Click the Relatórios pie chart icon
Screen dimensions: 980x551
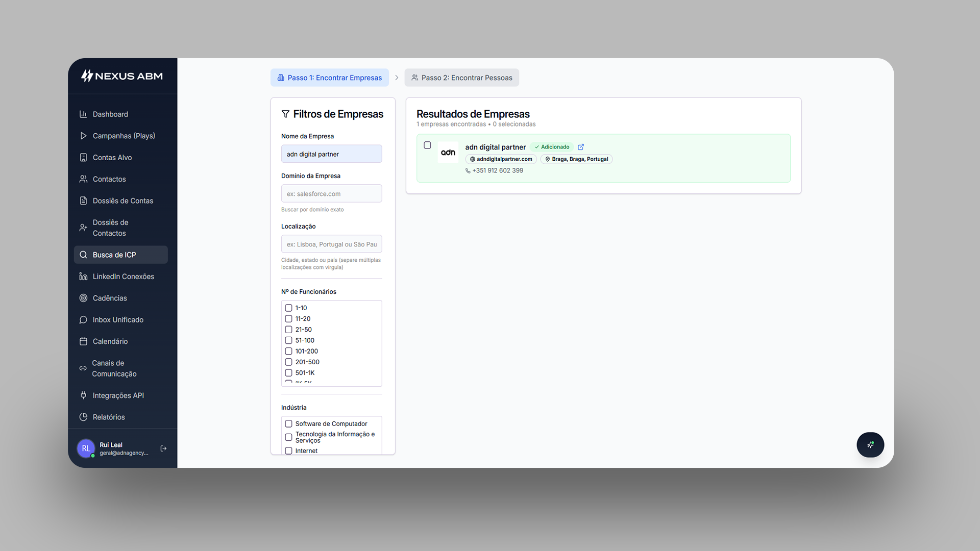tap(83, 417)
